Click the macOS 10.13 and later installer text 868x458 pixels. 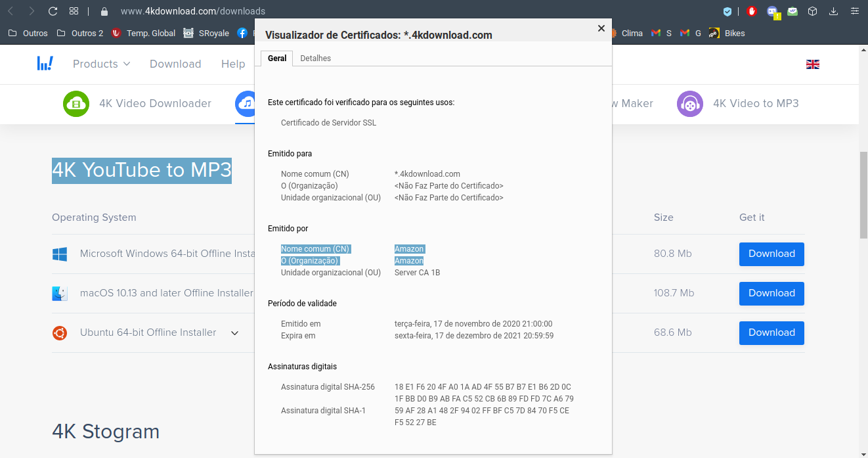tap(167, 293)
